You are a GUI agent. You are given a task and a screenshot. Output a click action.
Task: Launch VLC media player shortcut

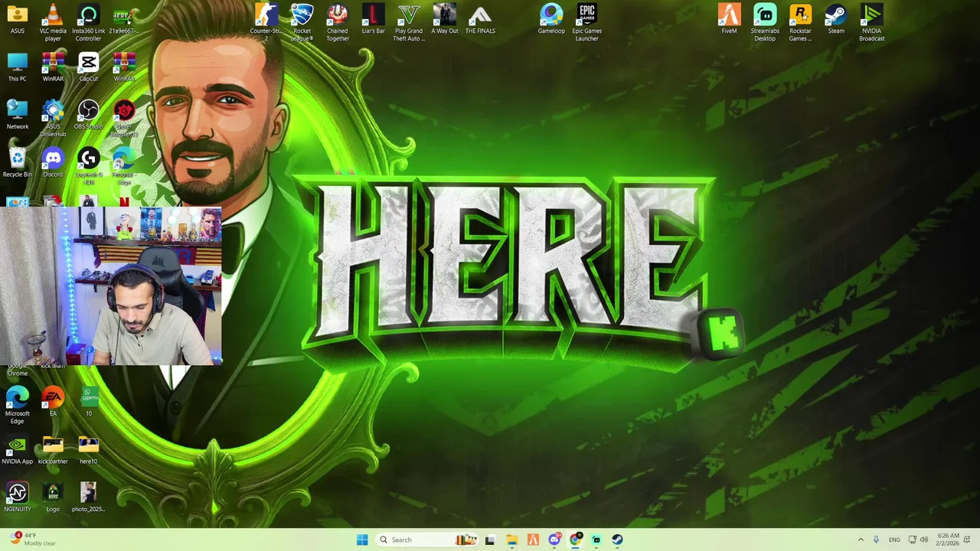[53, 22]
